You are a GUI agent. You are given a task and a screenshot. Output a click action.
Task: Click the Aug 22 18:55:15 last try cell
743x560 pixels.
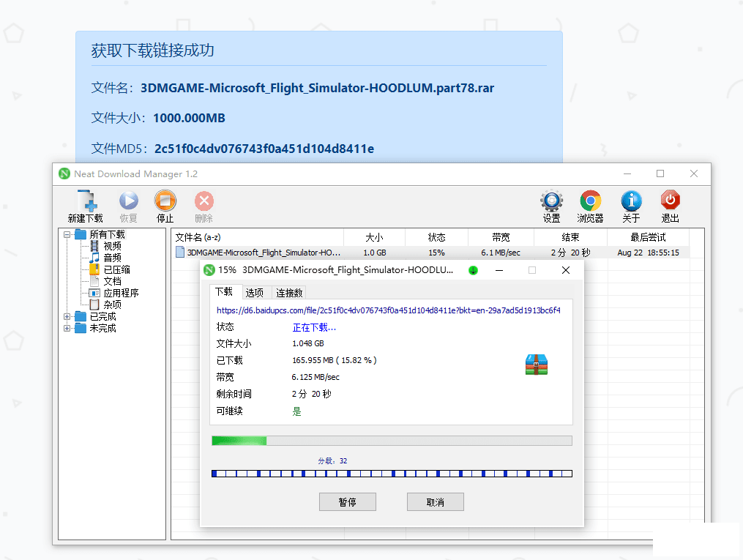[649, 253]
